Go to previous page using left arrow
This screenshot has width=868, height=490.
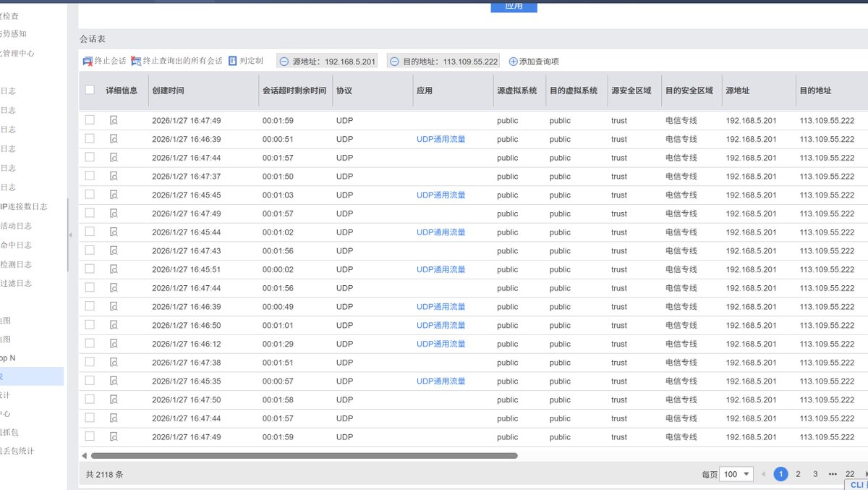coord(763,474)
